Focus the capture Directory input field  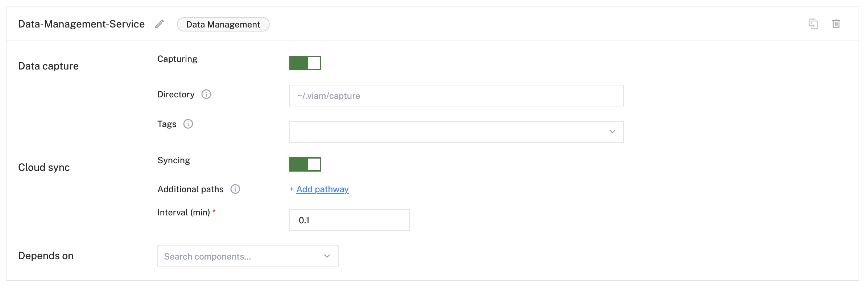(456, 96)
